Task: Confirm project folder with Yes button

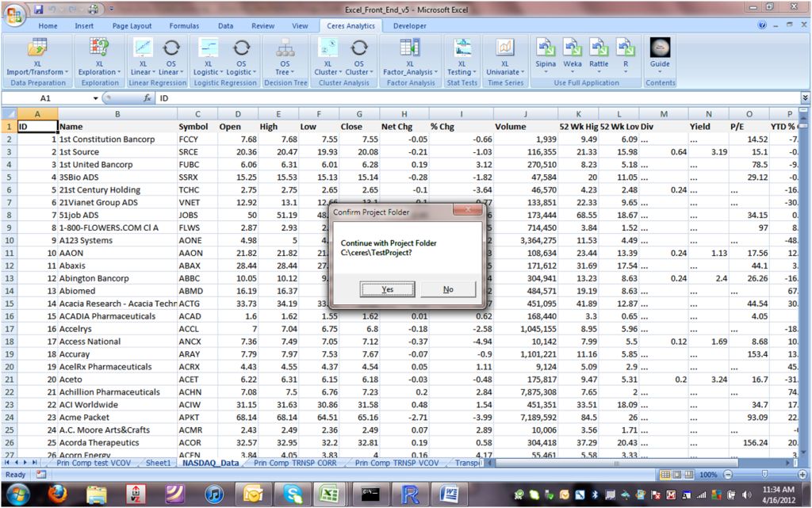Action: click(x=387, y=290)
